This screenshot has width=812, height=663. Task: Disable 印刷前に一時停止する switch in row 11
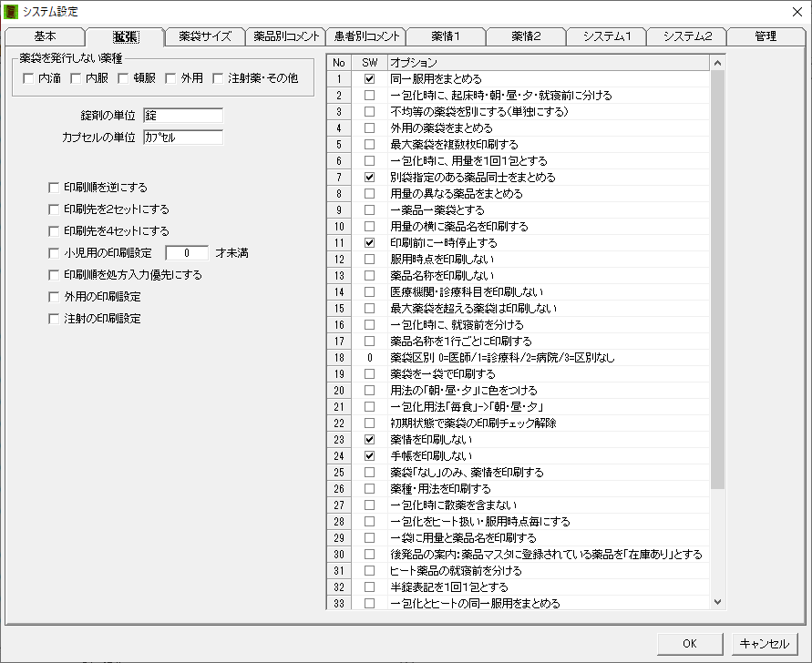(369, 243)
